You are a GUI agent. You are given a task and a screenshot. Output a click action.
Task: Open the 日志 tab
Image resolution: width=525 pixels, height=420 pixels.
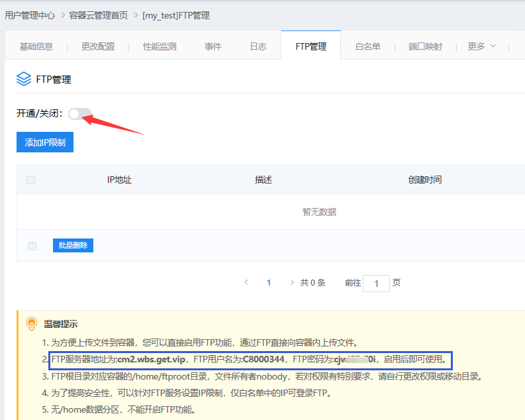[258, 46]
